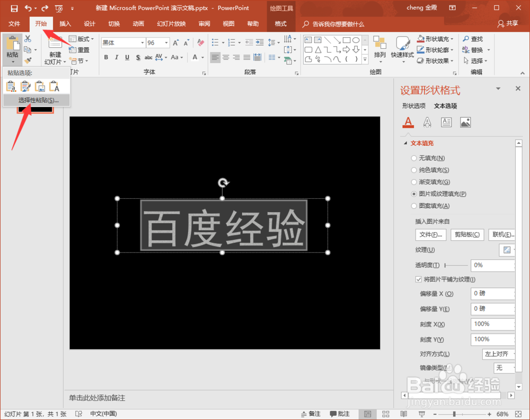Open Text Effects icon in format pane
The height and width of the screenshot is (420, 530).
pyautogui.click(x=427, y=122)
